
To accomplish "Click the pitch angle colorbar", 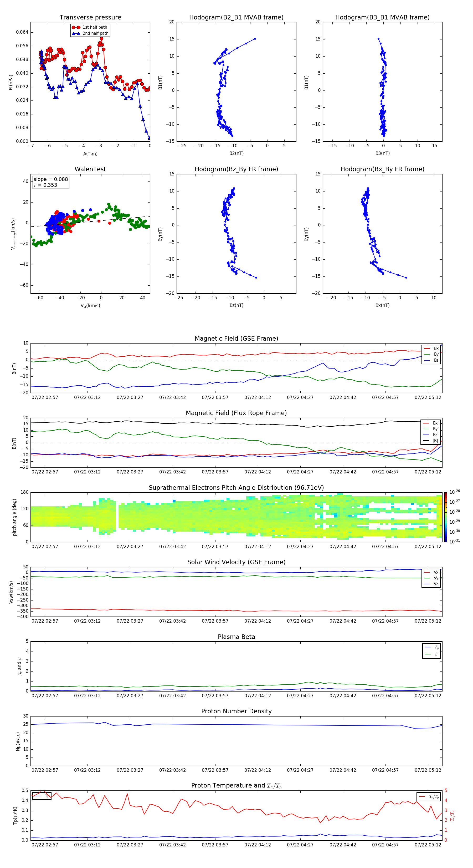I will coord(446,517).
